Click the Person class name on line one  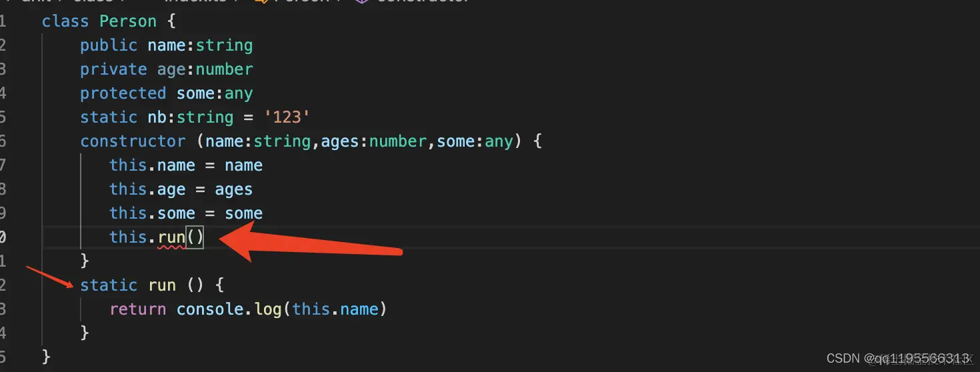[x=128, y=21]
